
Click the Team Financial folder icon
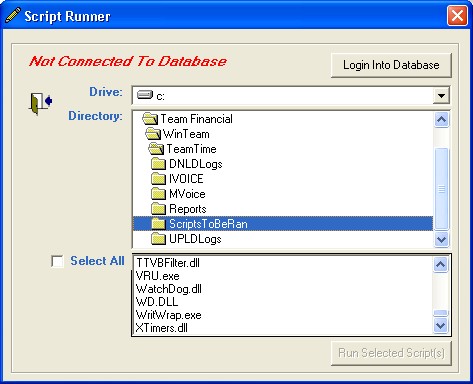coord(150,119)
